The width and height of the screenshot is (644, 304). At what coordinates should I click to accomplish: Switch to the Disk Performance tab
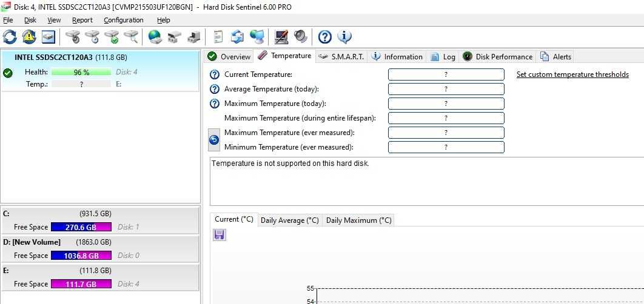[497, 56]
